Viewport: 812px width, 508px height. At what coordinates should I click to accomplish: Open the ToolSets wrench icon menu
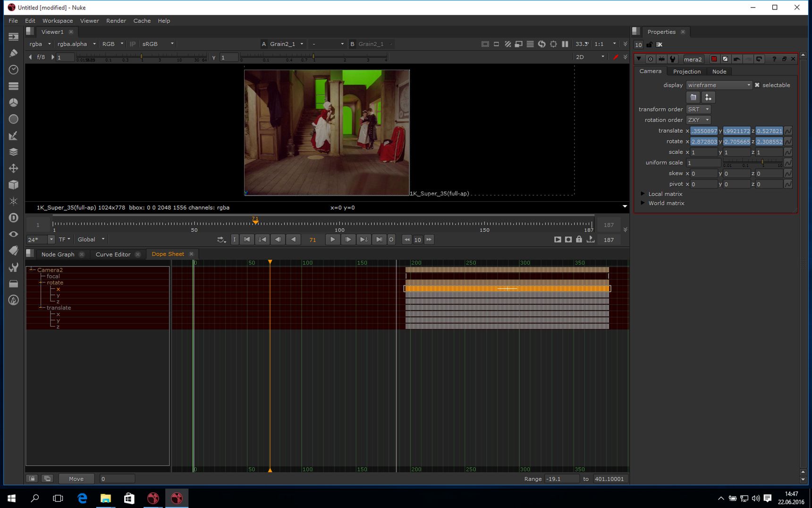pyautogui.click(x=13, y=267)
